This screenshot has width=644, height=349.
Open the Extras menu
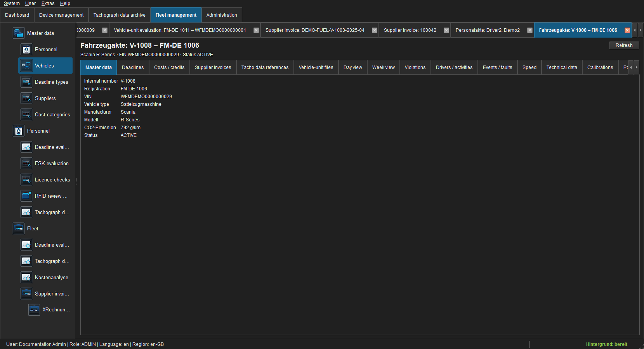[x=48, y=3]
